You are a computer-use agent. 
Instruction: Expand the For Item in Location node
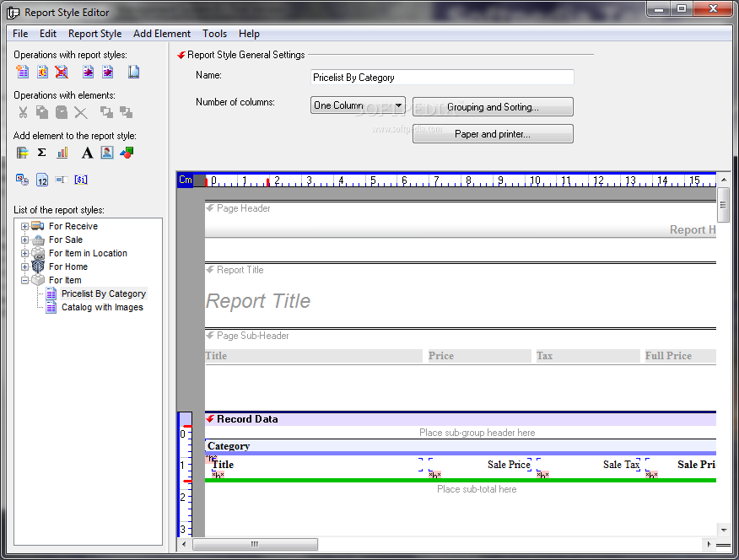coord(24,253)
